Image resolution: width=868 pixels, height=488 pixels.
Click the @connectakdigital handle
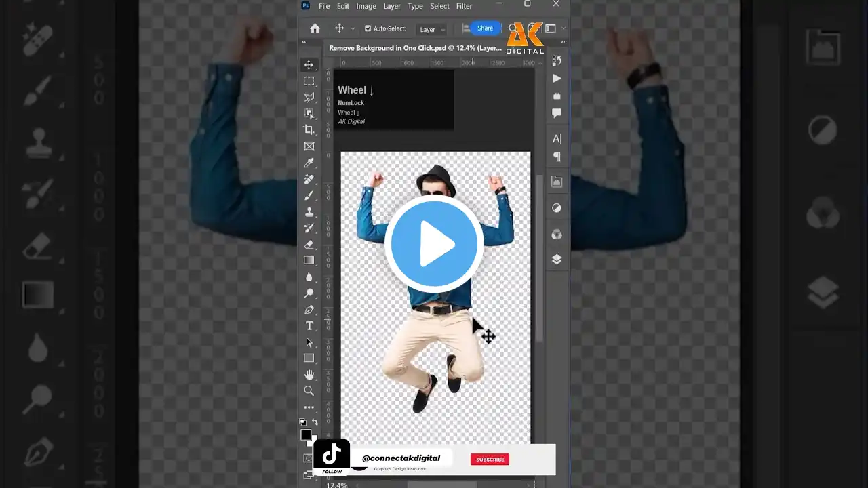(401, 458)
